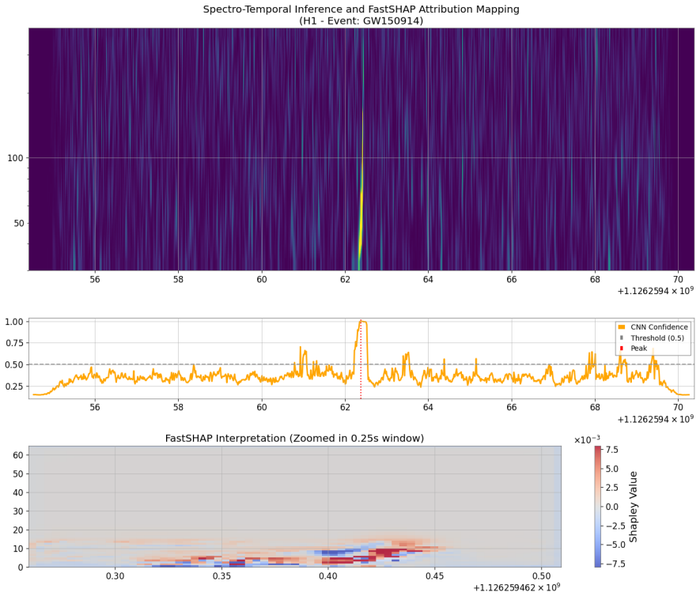
Task: Click the orange CNN Confidence legend marker
Action: point(622,327)
